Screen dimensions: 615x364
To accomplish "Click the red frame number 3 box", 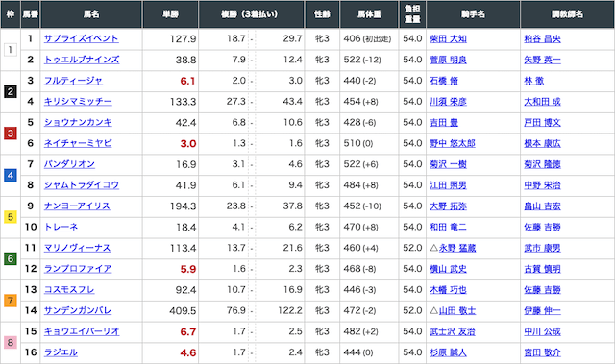I will click(11, 133).
